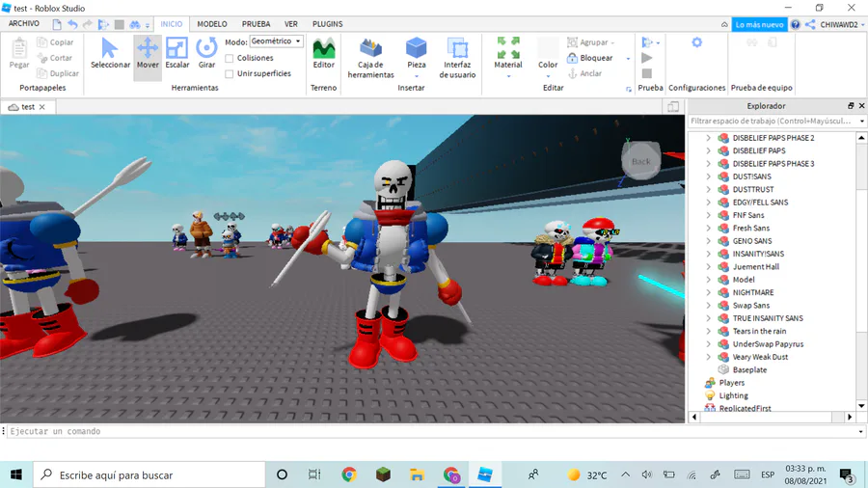
Task: Click the Lo más nuevo button
Action: 759,24
